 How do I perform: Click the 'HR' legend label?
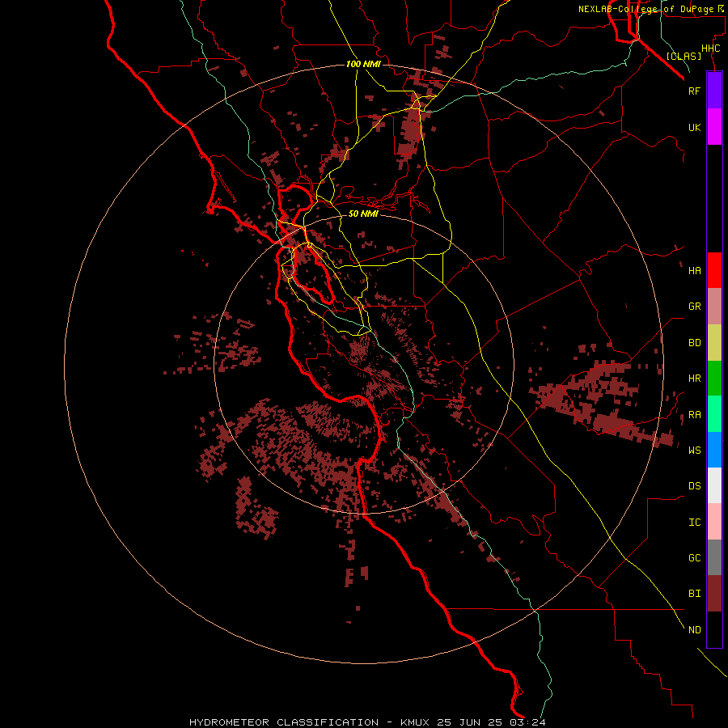[x=694, y=379]
